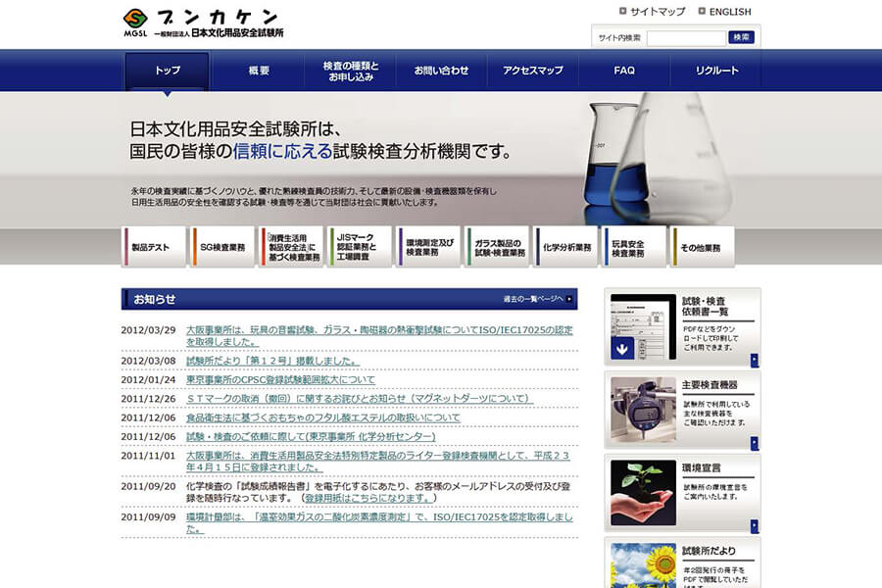The width and height of the screenshot is (882, 588).
Task: Click the 環境宣言 seedling thumbnail
Action: click(643, 493)
